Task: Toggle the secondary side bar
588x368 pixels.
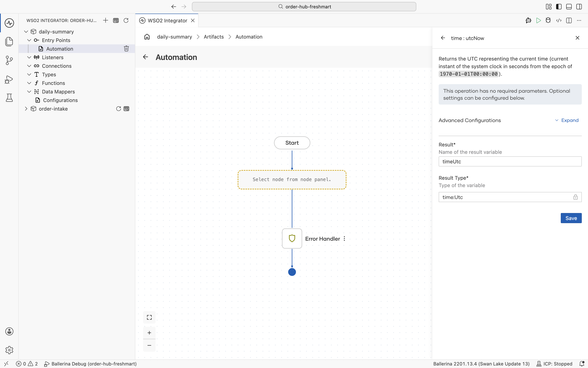Action: tap(579, 7)
